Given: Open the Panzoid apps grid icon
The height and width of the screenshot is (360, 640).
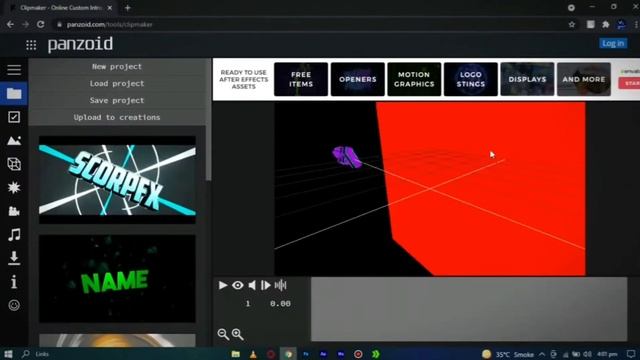Looking at the screenshot, I should 31,44.
